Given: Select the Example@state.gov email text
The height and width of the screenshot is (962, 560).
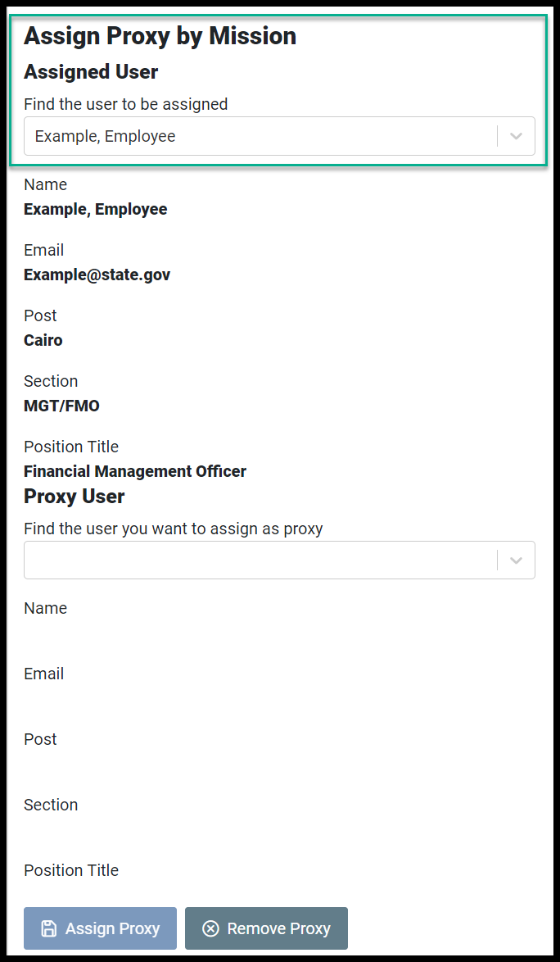Looking at the screenshot, I should [97, 275].
